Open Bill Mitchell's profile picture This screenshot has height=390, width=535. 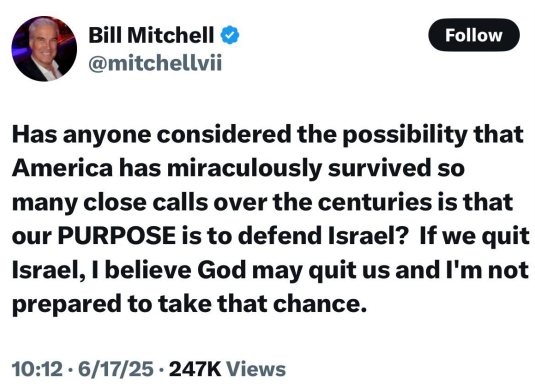coord(44,48)
